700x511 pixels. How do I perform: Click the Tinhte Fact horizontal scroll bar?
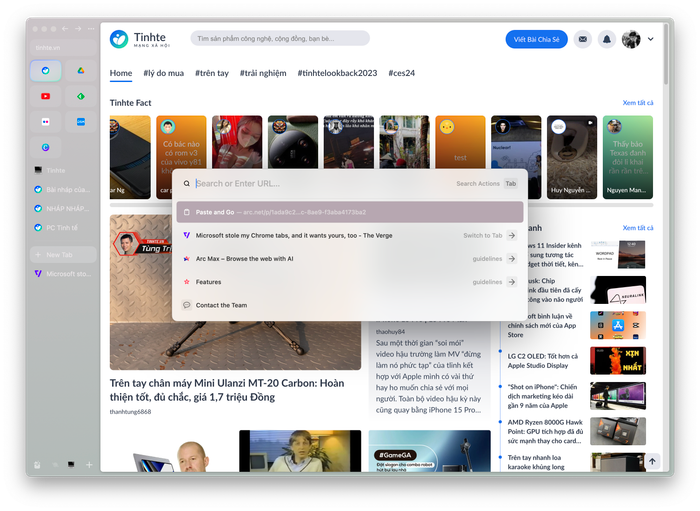[381, 205]
